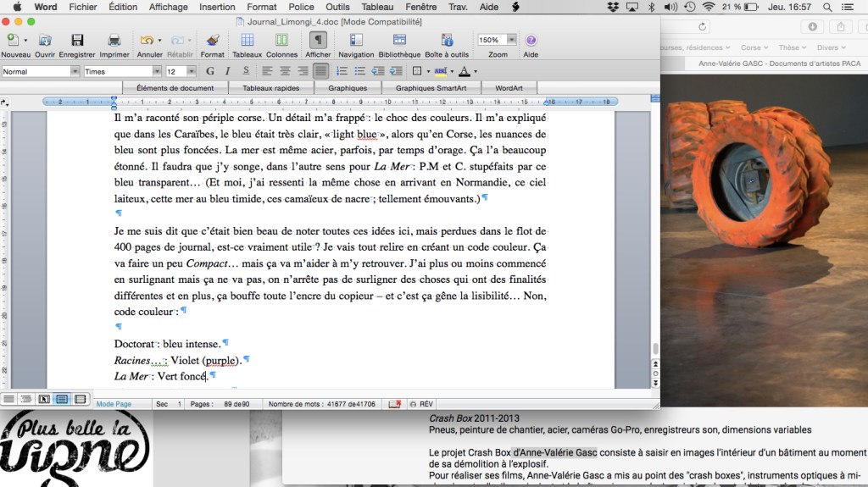Click the Format paintbrush icon
This screenshot has width=868, height=487.
click(x=213, y=41)
